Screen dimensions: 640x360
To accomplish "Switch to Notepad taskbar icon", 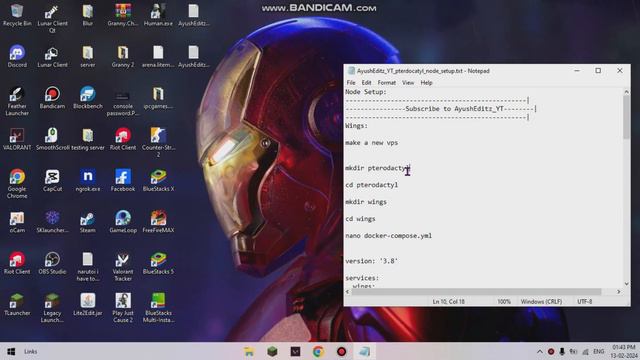I will (x=364, y=351).
